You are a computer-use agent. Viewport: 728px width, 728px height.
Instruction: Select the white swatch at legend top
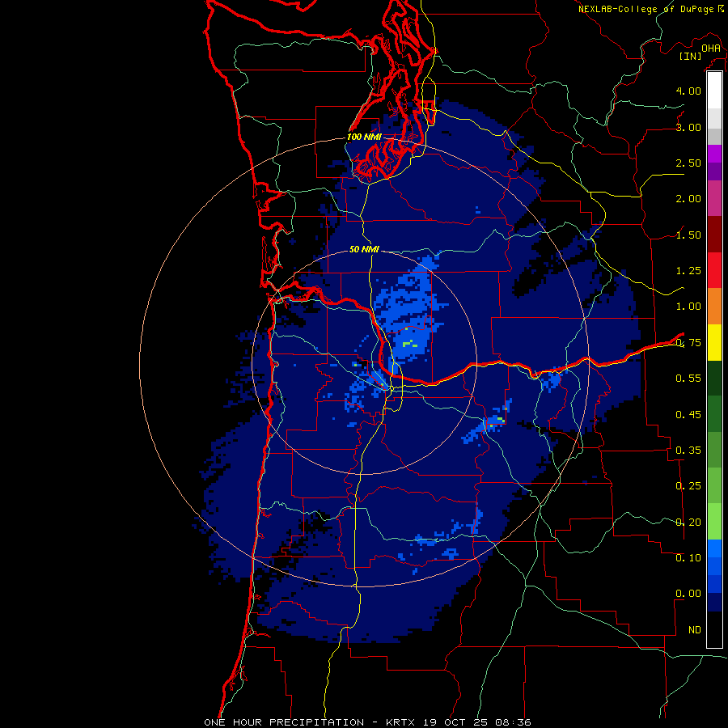pyautogui.click(x=714, y=90)
